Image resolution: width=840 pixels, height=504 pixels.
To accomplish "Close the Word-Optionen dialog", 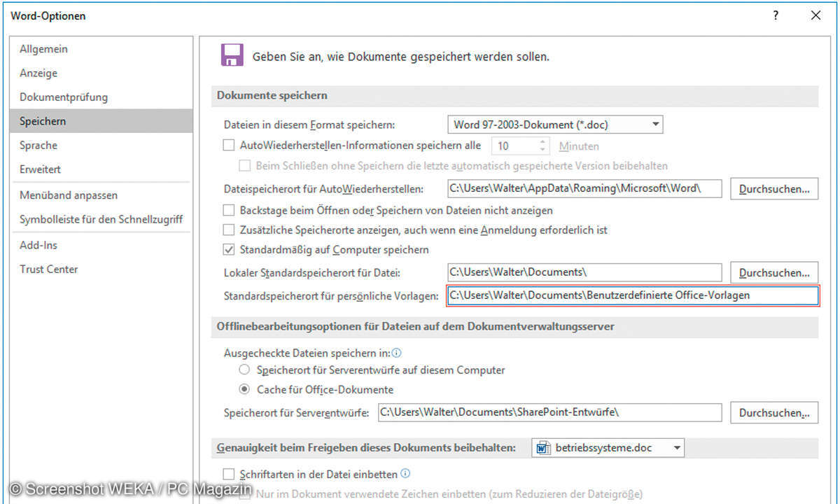I will pyautogui.click(x=815, y=15).
